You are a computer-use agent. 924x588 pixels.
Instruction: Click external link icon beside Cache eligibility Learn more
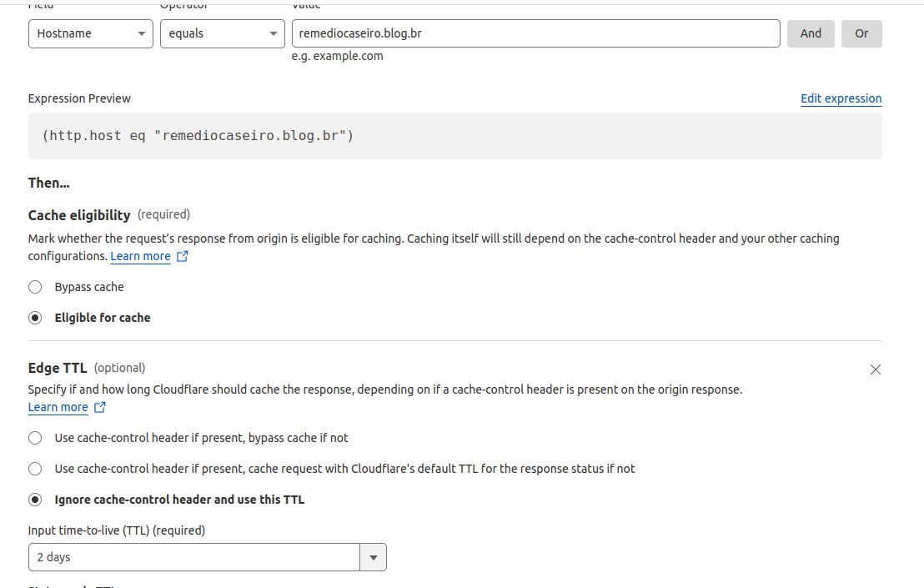(183, 256)
